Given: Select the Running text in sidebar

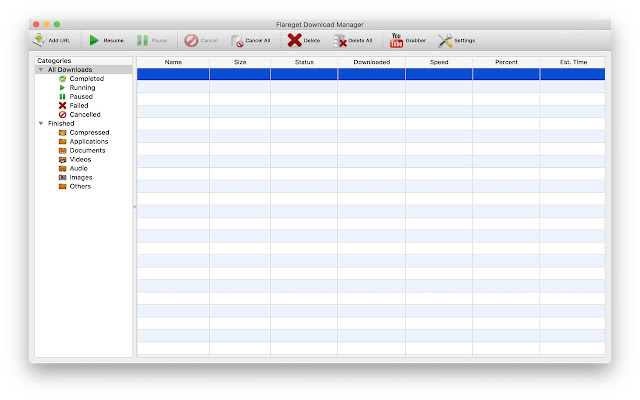Looking at the screenshot, I should point(82,87).
